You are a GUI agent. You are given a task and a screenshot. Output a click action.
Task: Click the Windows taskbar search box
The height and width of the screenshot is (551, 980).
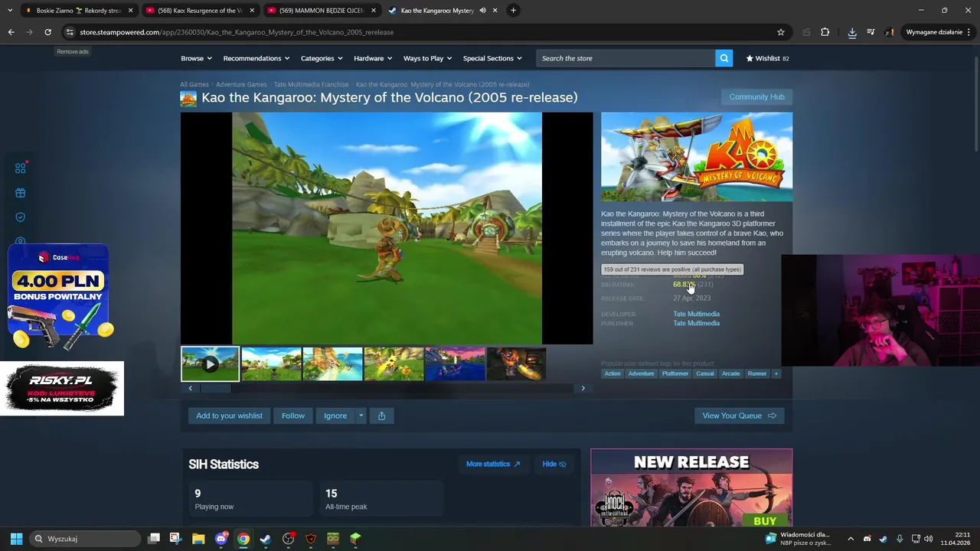click(x=85, y=539)
